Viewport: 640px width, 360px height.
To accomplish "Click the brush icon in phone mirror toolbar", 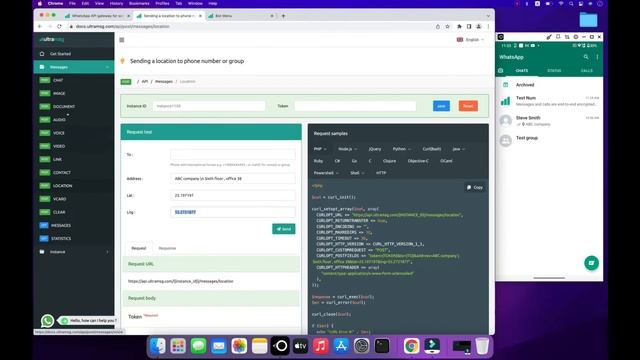I will (549, 37).
